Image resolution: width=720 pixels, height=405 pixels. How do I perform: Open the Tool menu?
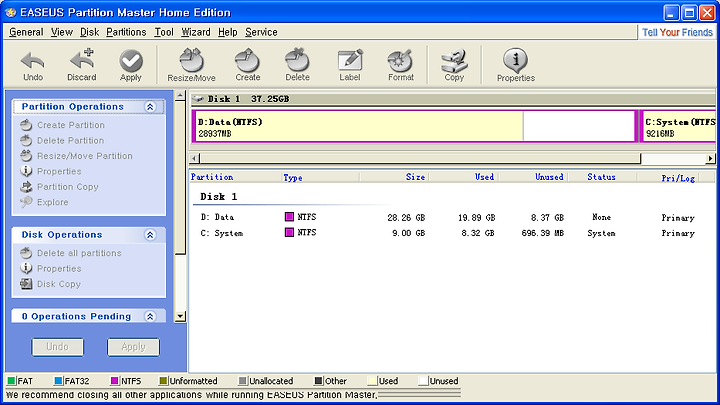click(164, 32)
